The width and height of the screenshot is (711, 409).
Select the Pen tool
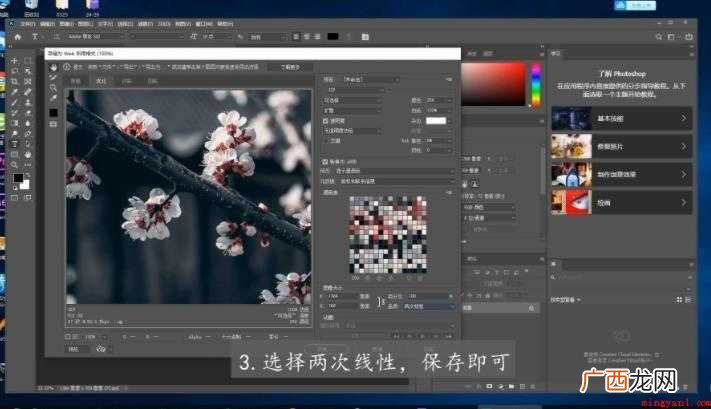28,134
